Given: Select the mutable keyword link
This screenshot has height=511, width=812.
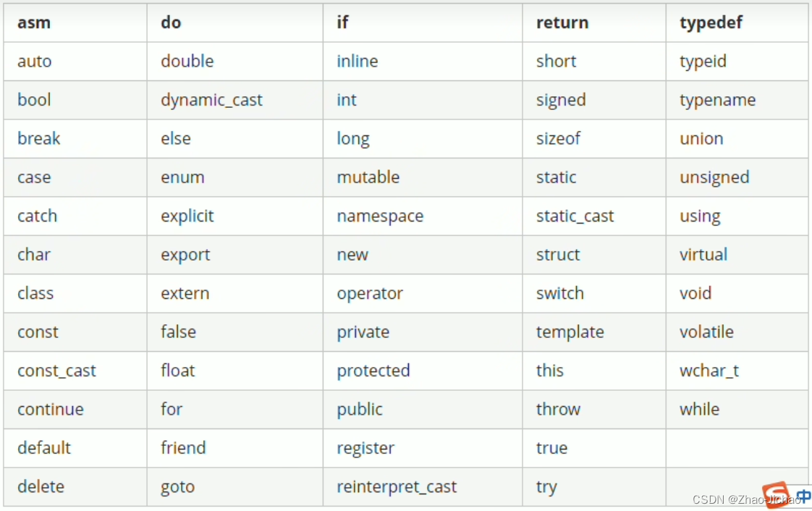Looking at the screenshot, I should coord(368,177).
